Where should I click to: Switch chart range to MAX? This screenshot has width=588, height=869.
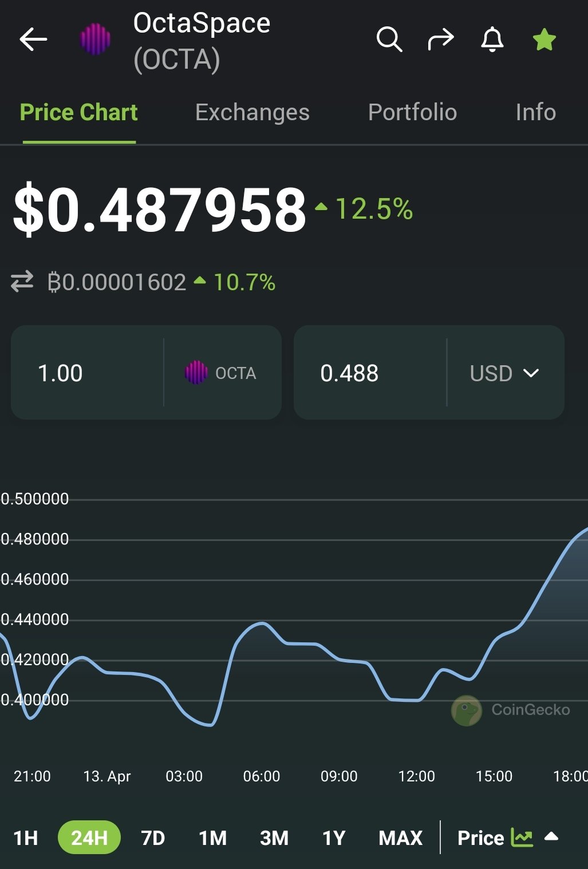[x=400, y=838]
